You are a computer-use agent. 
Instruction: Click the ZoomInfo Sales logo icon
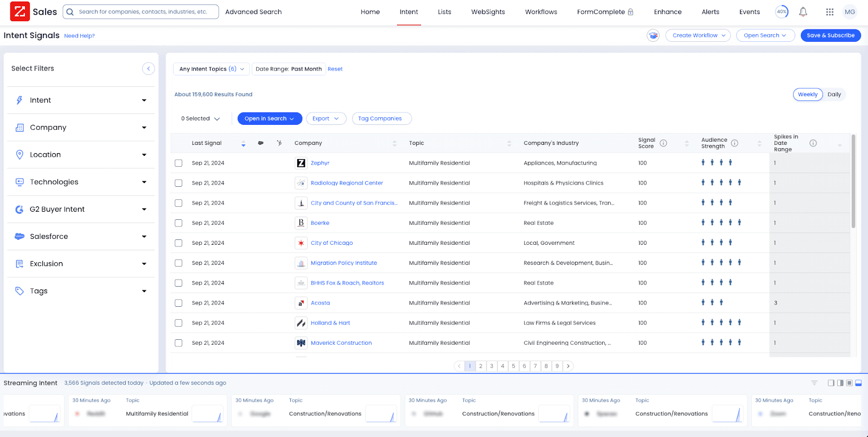(20, 11)
